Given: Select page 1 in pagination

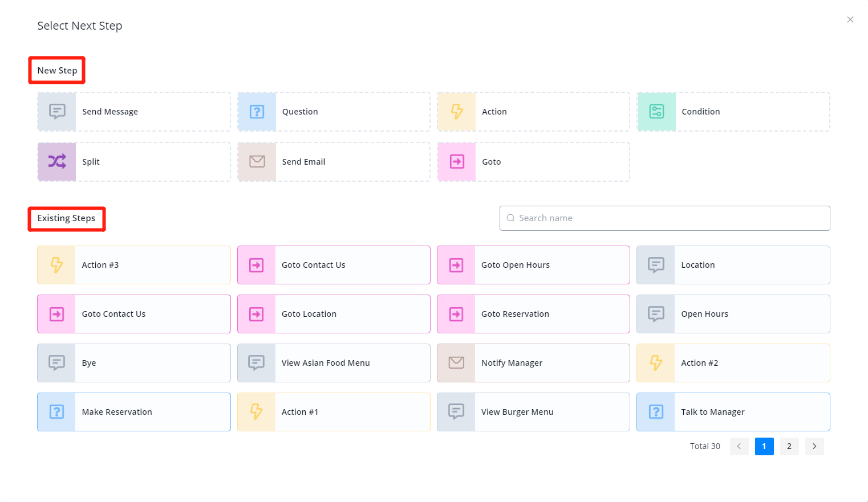Looking at the screenshot, I should (x=764, y=446).
